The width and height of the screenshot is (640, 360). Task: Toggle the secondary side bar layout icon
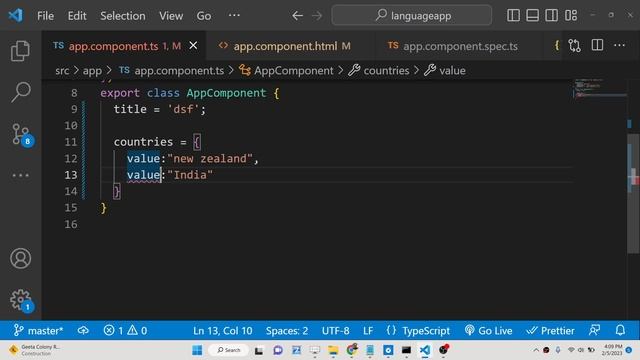click(551, 16)
